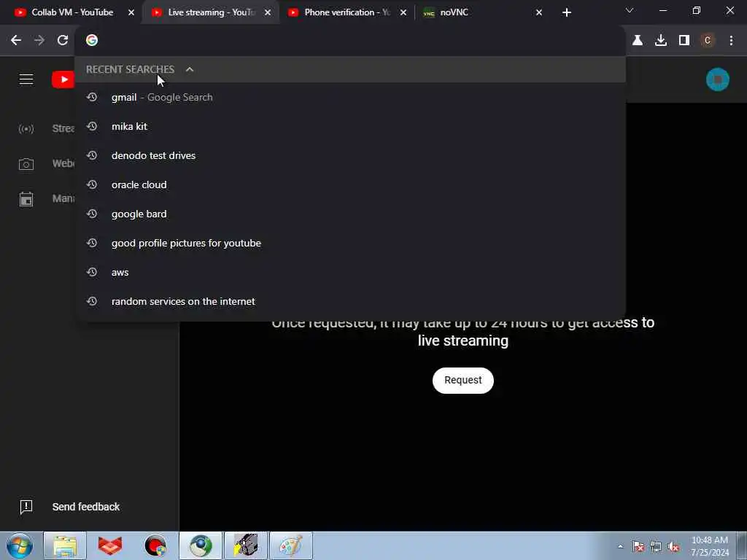Screen dimensions: 747x560
Task: Click the YouTube logo
Action: pyautogui.click(x=63, y=79)
